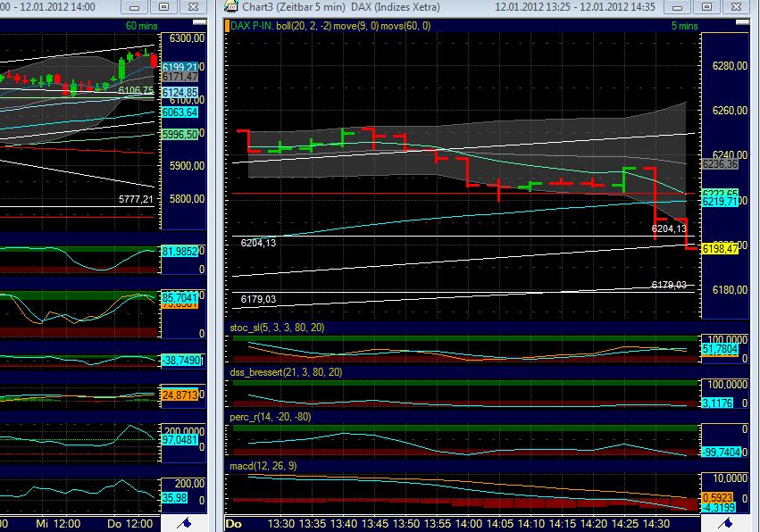Click the 13:45 mark on the time axis

tap(375, 524)
